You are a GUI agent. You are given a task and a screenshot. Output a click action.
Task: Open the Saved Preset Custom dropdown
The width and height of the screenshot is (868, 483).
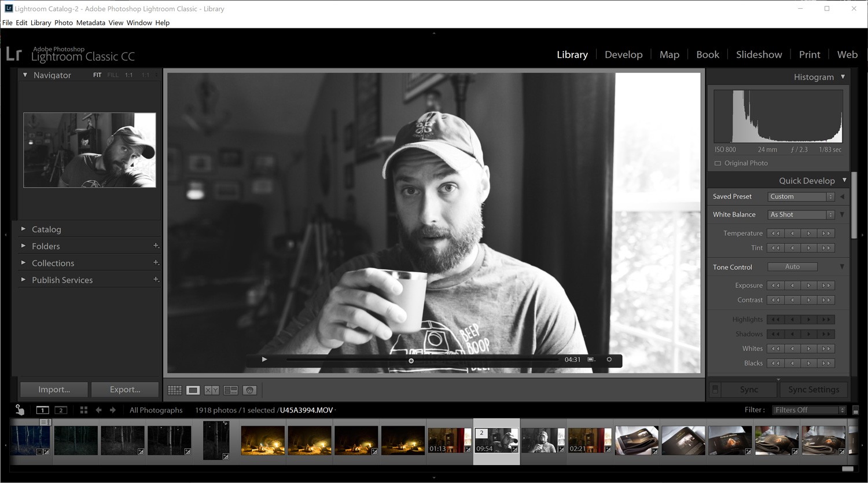800,196
